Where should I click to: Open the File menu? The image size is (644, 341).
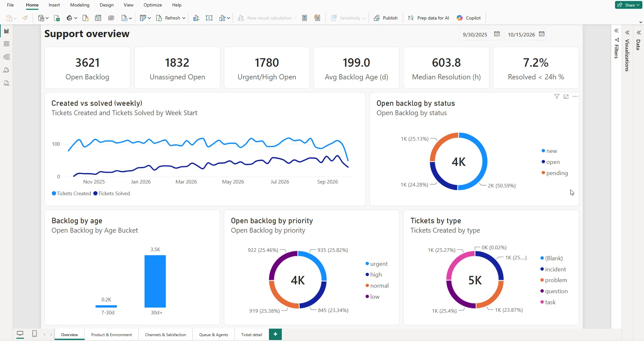tap(10, 5)
